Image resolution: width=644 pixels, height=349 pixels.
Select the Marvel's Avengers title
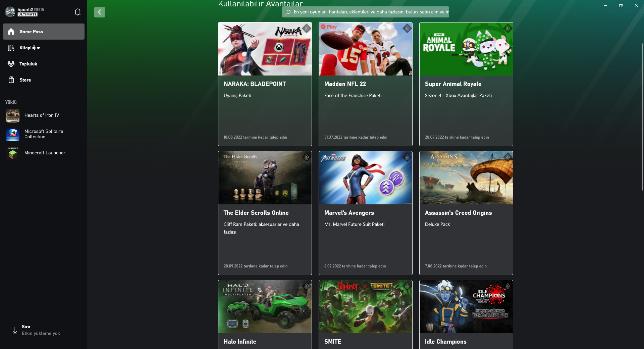coord(349,213)
